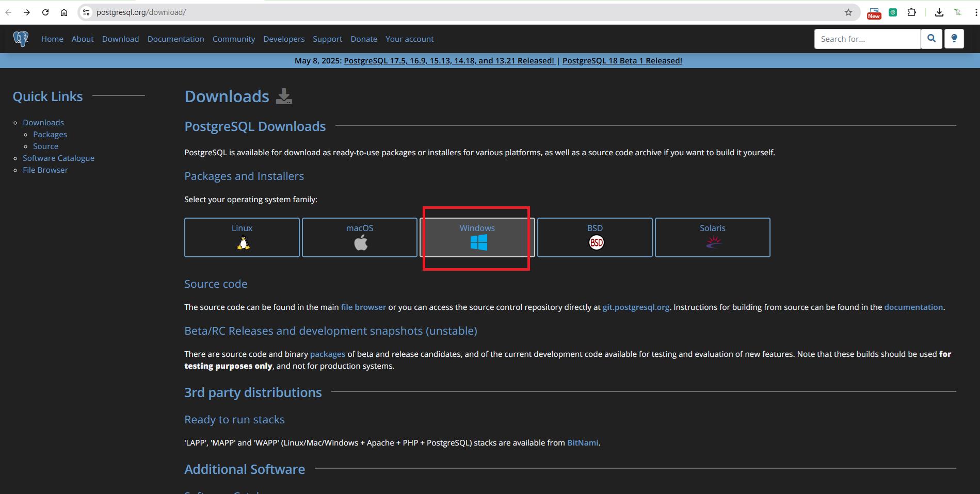
Task: Open Your account menu item
Action: (409, 39)
